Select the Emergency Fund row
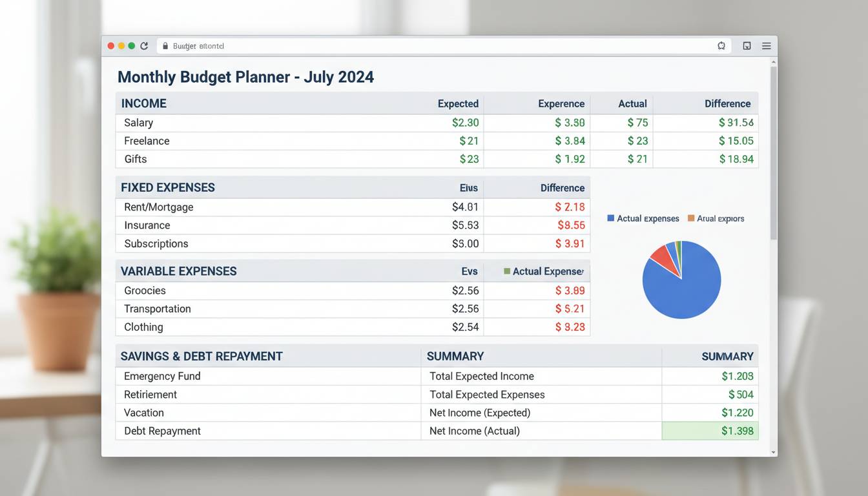 click(162, 377)
